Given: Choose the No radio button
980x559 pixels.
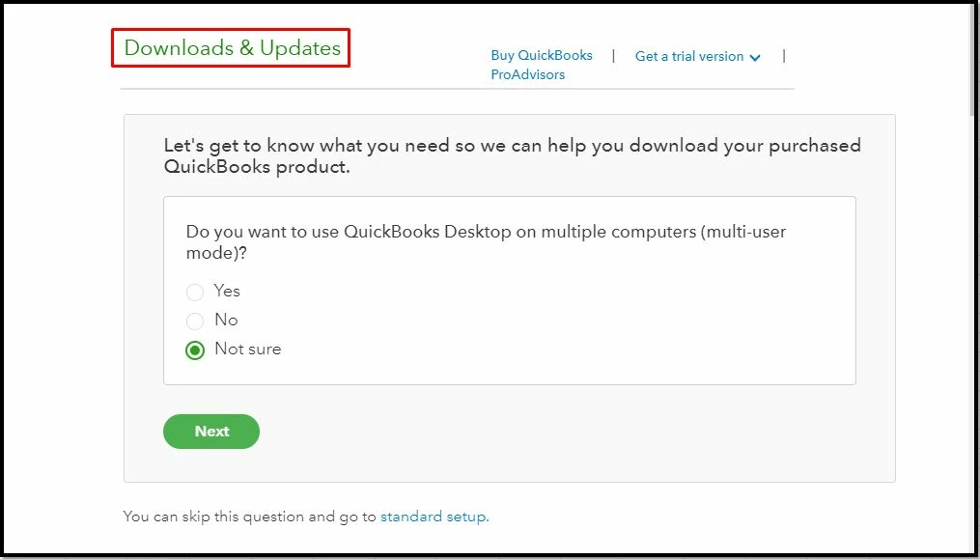Looking at the screenshot, I should [x=195, y=321].
